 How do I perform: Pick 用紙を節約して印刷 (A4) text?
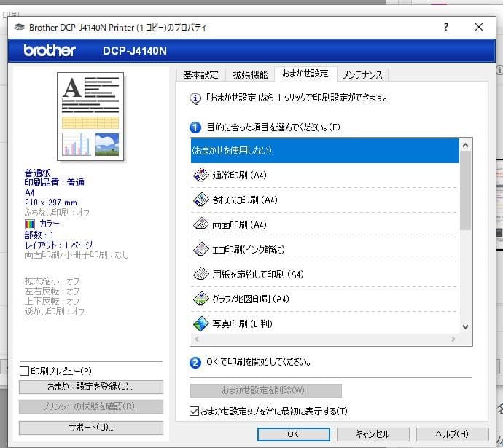tap(258, 275)
